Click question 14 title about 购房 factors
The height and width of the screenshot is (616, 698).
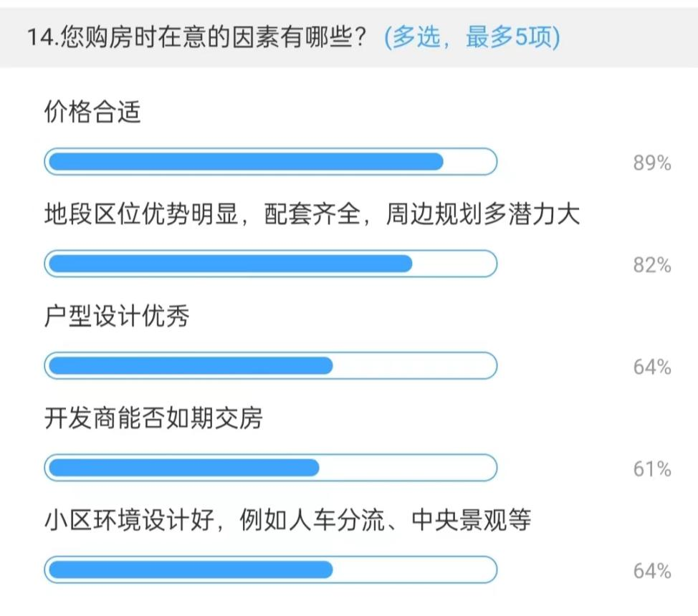204,39
